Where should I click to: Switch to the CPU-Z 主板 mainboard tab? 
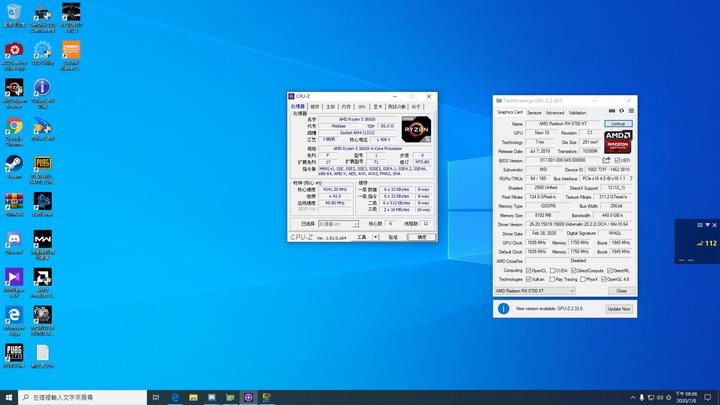pos(331,107)
